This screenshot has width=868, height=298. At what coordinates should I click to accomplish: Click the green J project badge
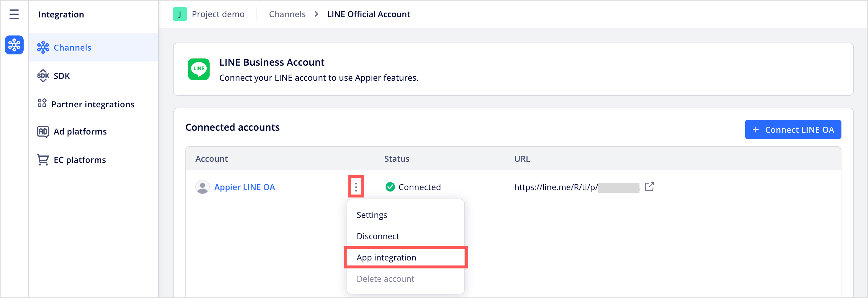(180, 14)
